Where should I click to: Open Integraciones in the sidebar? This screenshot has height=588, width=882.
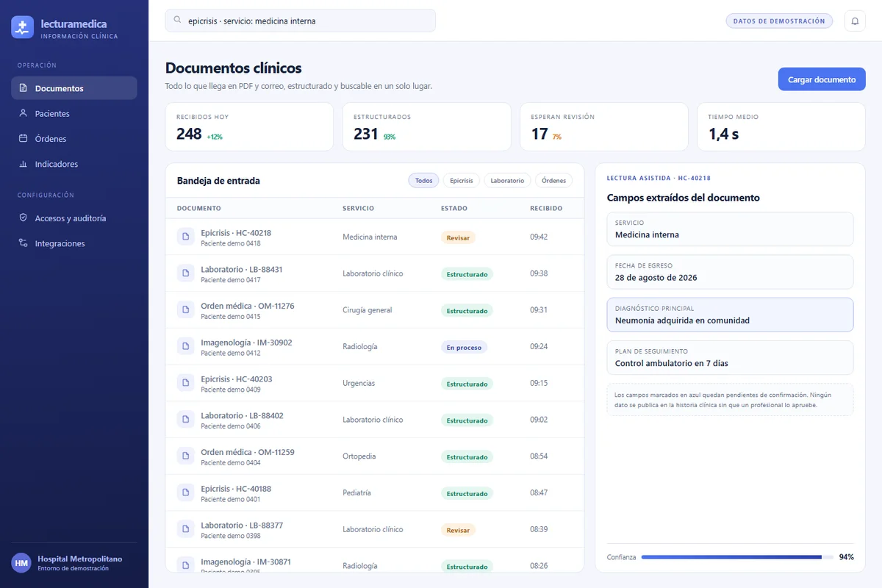[74, 243]
